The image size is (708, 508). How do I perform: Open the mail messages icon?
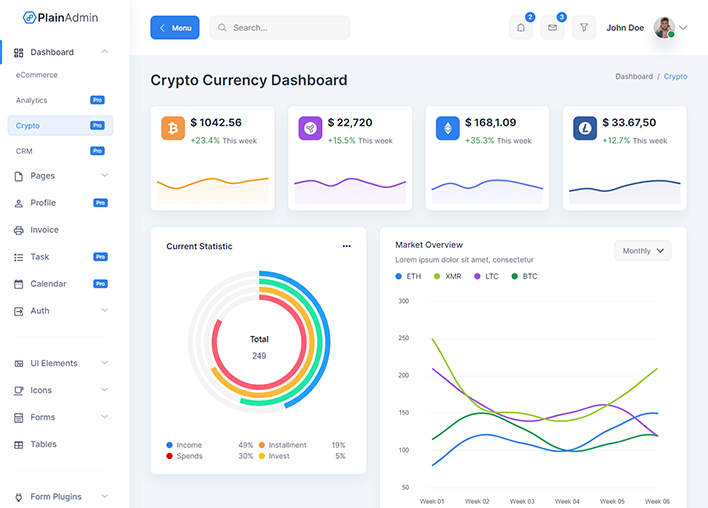coord(552,28)
